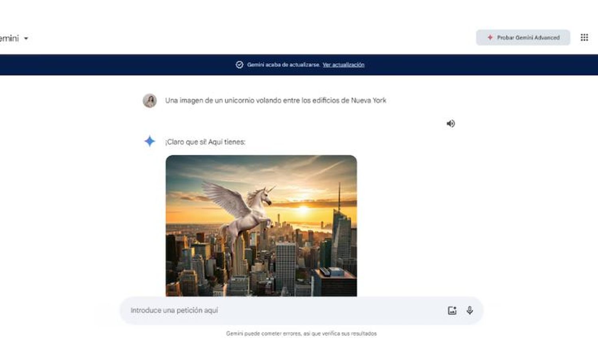Click the Gemini acaba de actualizarse text

tap(283, 65)
